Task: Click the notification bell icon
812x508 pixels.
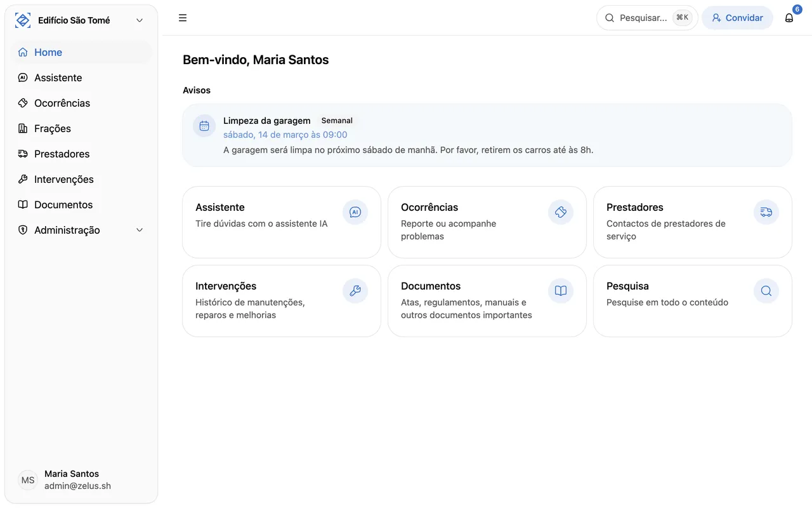Action: pos(789,18)
